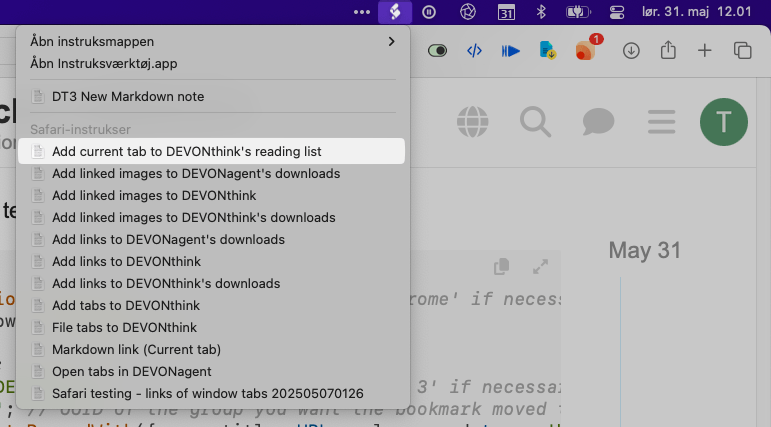Select Åbn instruksmappen menu entry

[212, 41]
